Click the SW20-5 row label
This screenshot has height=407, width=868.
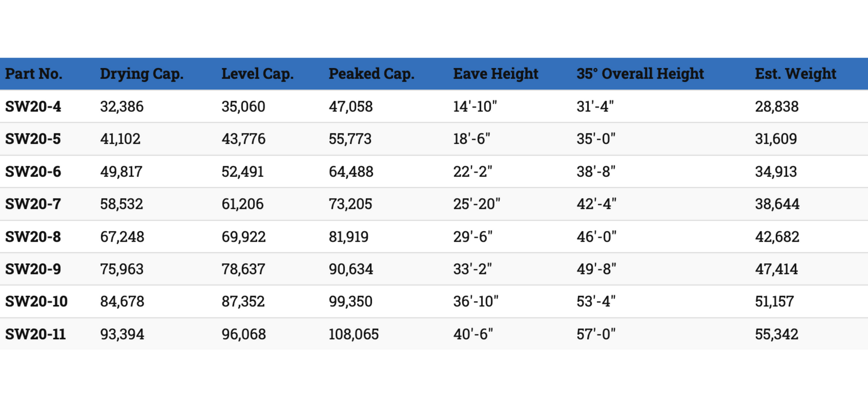[x=33, y=139]
